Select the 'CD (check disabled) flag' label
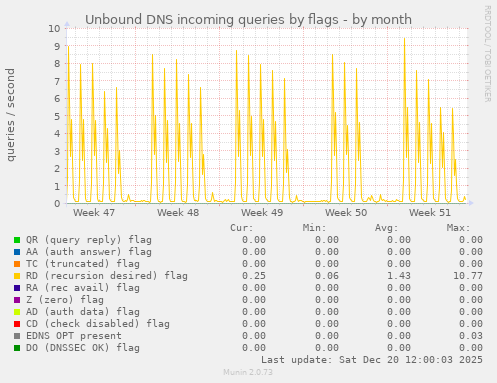Screen dimensions: 497x383 (98, 324)
